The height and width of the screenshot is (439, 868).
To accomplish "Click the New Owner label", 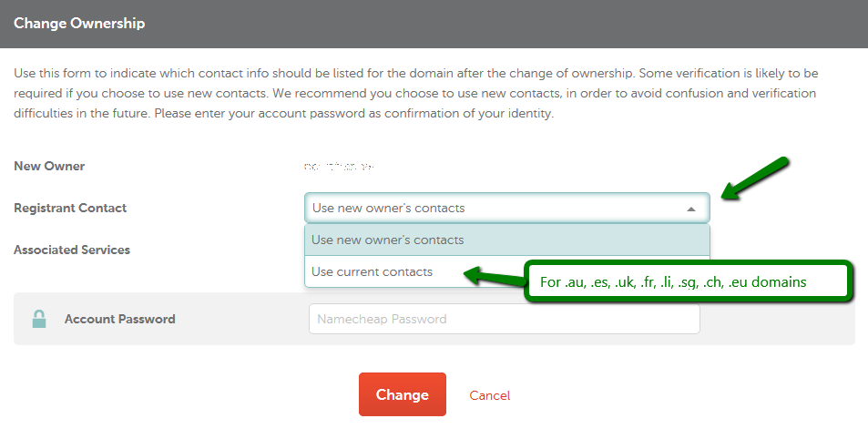I will point(49,166).
